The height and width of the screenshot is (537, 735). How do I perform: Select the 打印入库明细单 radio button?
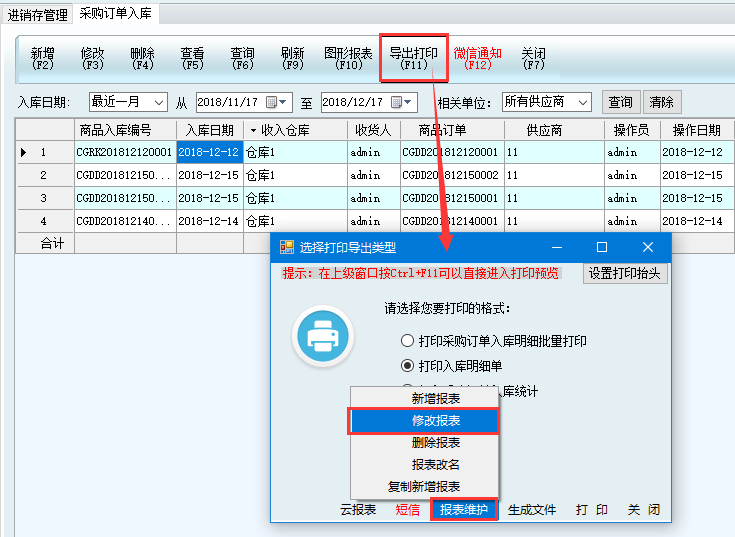point(407,366)
